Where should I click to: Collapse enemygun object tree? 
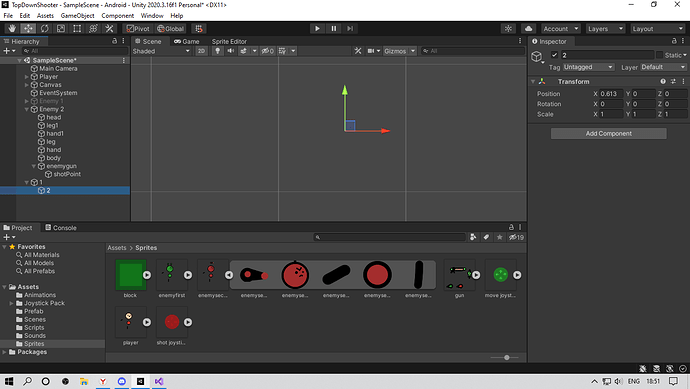[x=34, y=166]
